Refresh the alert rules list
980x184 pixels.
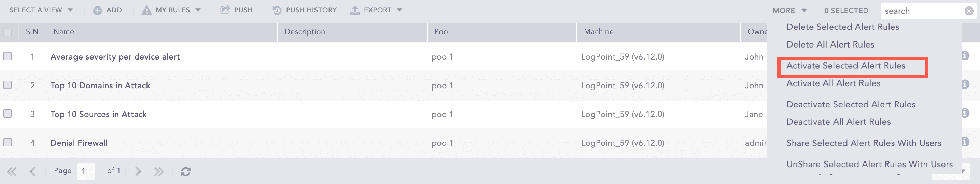186,171
